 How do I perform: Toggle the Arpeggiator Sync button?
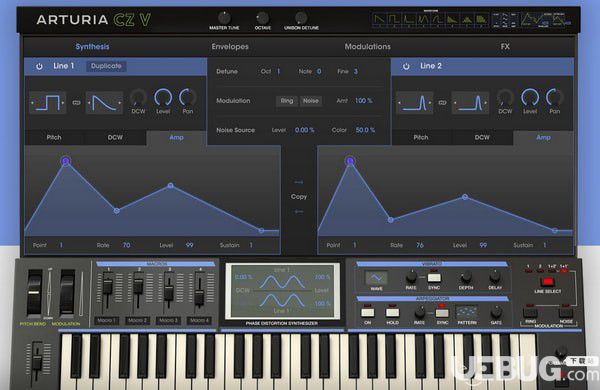coord(442,313)
